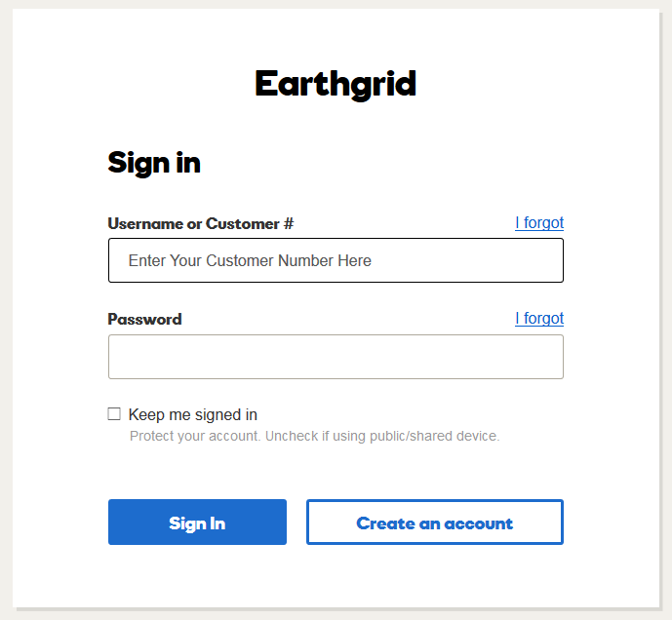Recover forgotten customer number via I forgot

pos(538,223)
